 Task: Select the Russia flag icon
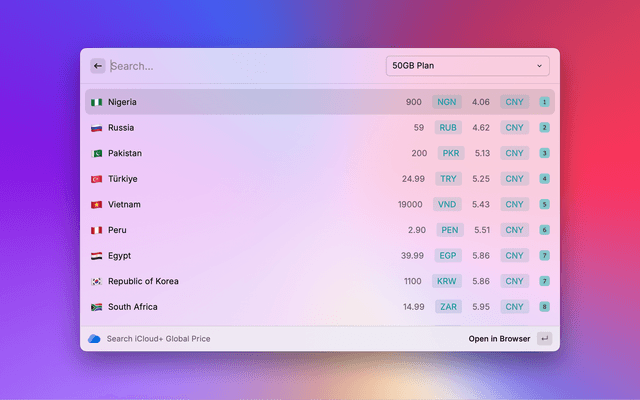pos(97,128)
